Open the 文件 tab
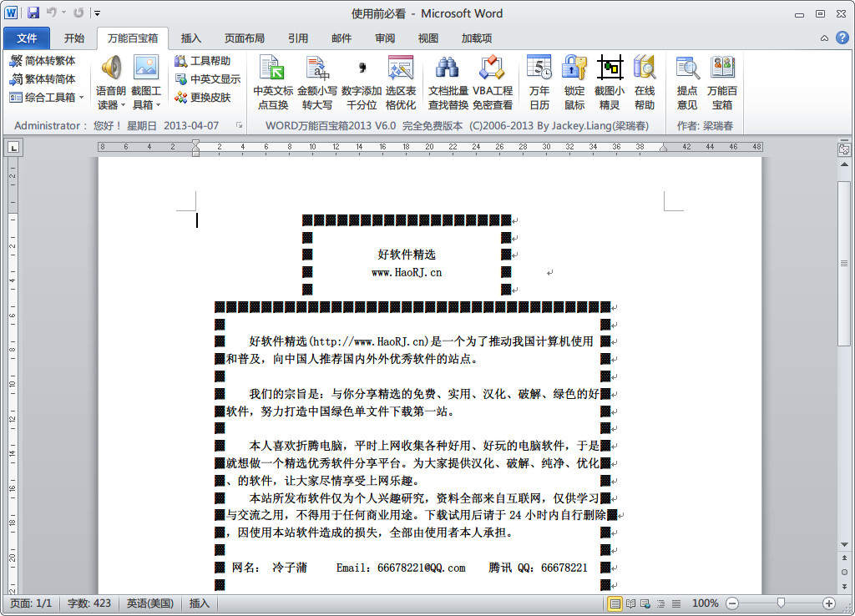The width and height of the screenshot is (855, 616). [x=27, y=38]
